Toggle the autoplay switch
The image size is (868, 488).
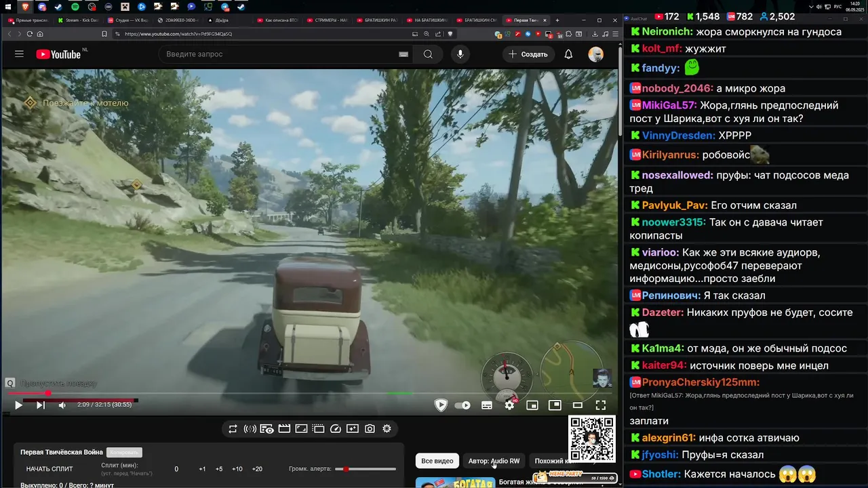pos(462,405)
